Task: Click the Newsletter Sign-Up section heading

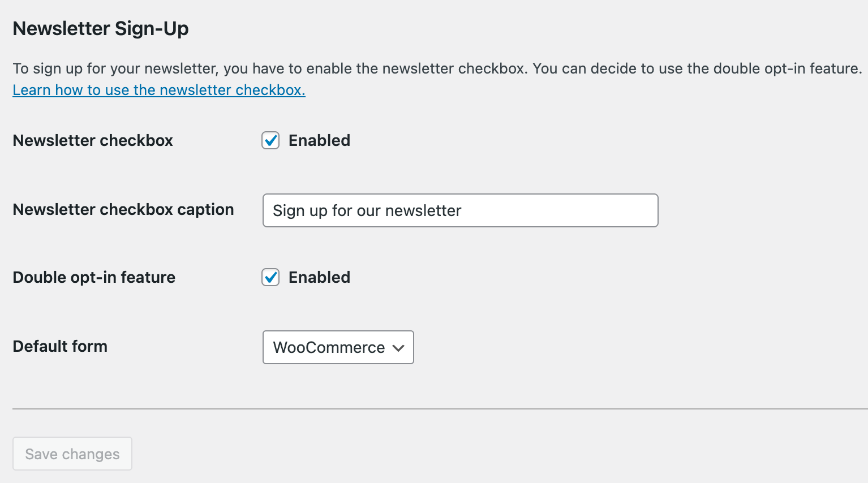Action: pos(101,28)
